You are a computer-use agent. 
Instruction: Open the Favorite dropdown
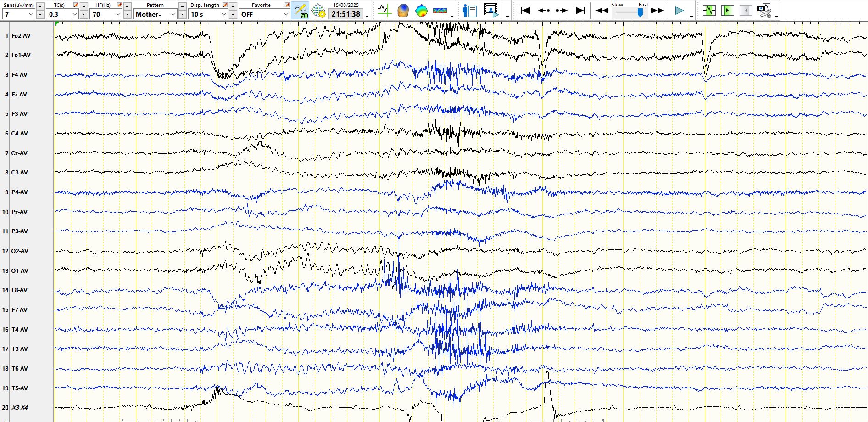(x=286, y=14)
